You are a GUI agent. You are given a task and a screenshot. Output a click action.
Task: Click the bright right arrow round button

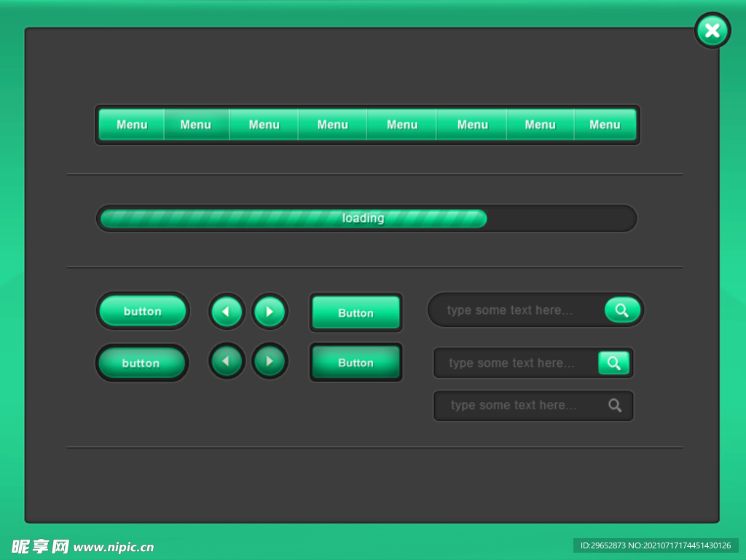270,312
